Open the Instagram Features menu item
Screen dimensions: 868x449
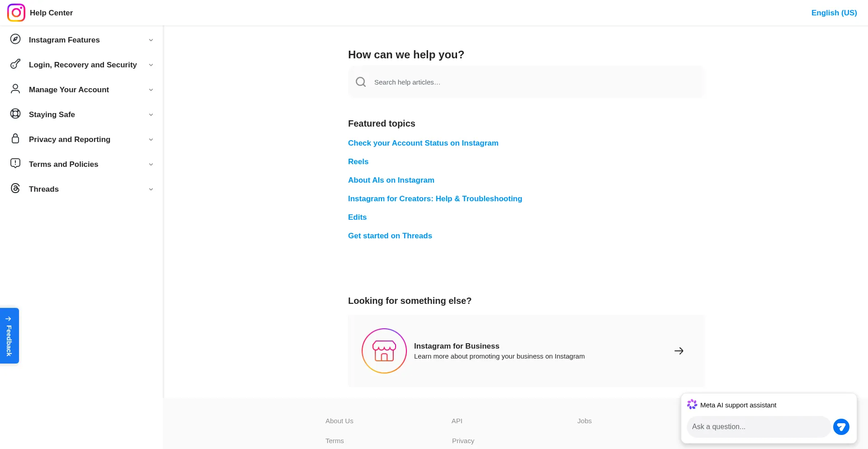[64, 40]
